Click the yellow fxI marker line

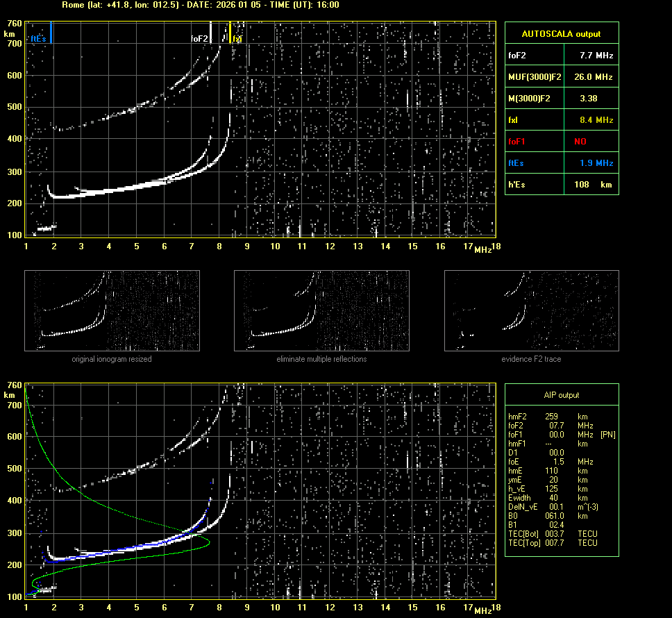coord(230,33)
